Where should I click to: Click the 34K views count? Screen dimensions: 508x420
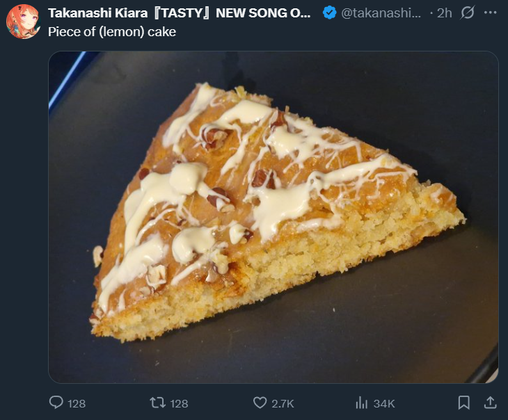click(x=384, y=403)
